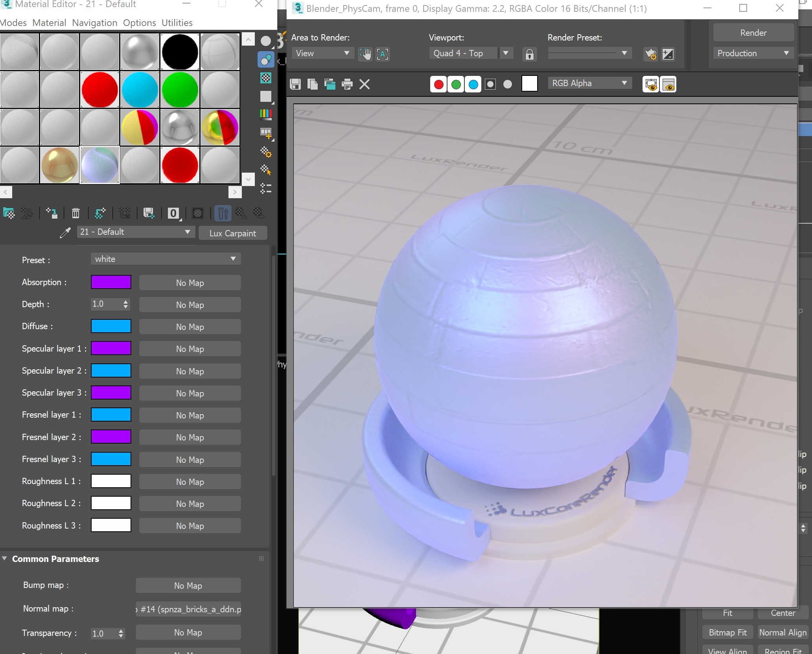
Task: Open the Utilities menu
Action: point(177,23)
